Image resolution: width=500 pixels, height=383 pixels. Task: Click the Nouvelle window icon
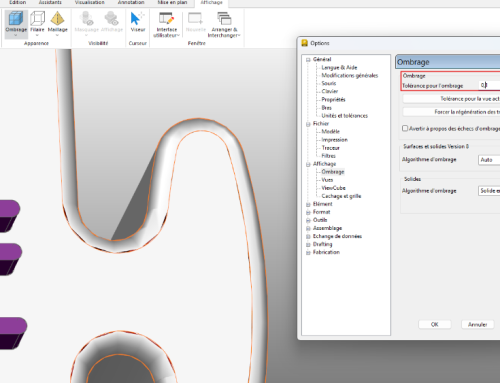(195, 18)
